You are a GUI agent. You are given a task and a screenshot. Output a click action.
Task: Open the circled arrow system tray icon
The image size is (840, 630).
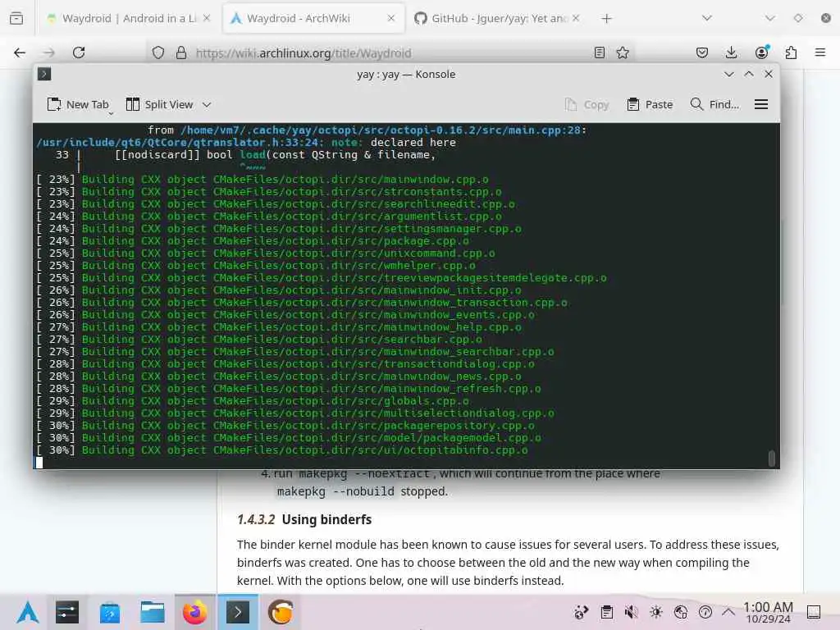click(705, 612)
